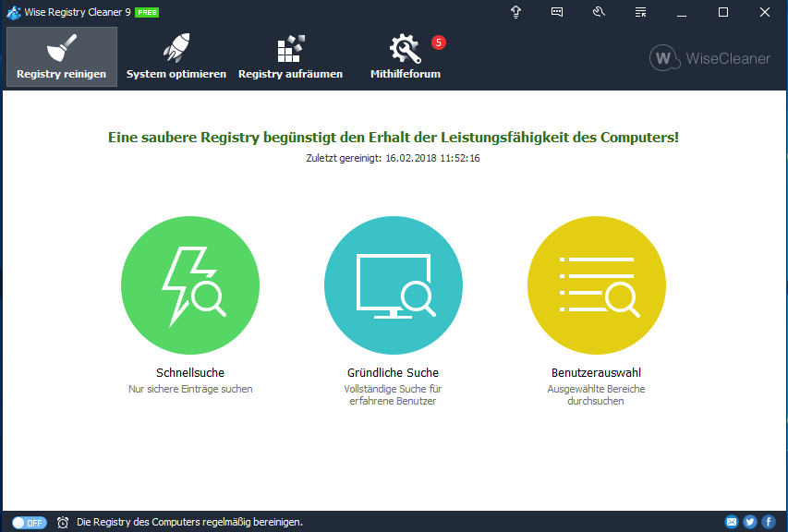The image size is (788, 532).
Task: Open the Registry aufräumen tab
Action: point(290,56)
